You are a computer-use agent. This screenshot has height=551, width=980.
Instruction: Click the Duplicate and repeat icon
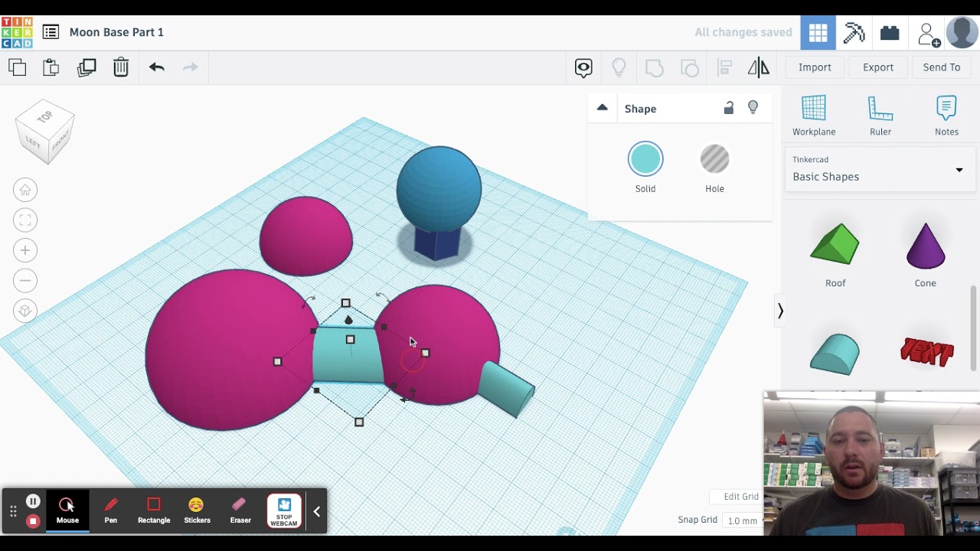coord(87,67)
